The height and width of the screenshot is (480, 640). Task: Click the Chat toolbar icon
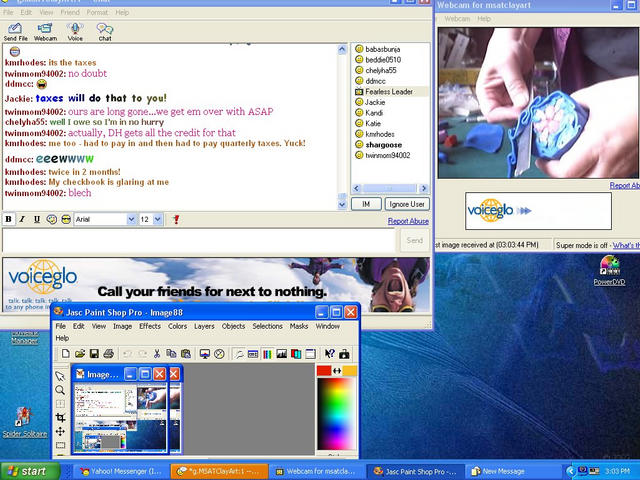105,32
